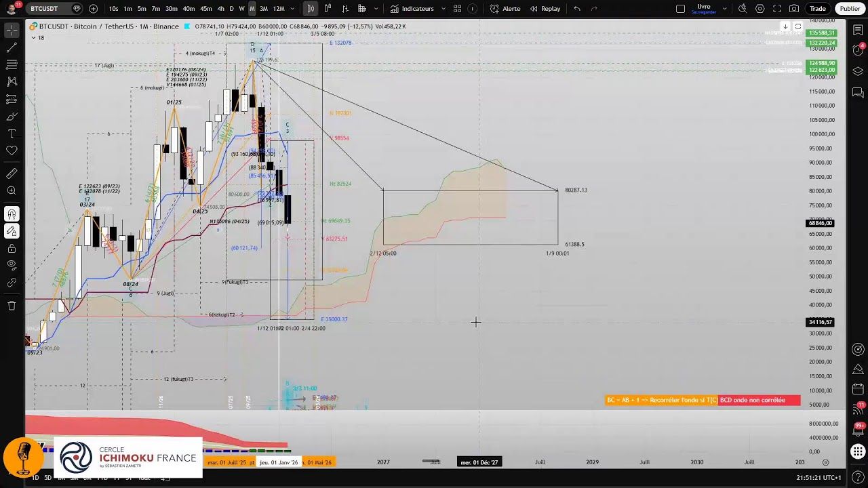This screenshot has height=488, width=868.
Task: Choose the text annotation tool
Action: pos(12,134)
